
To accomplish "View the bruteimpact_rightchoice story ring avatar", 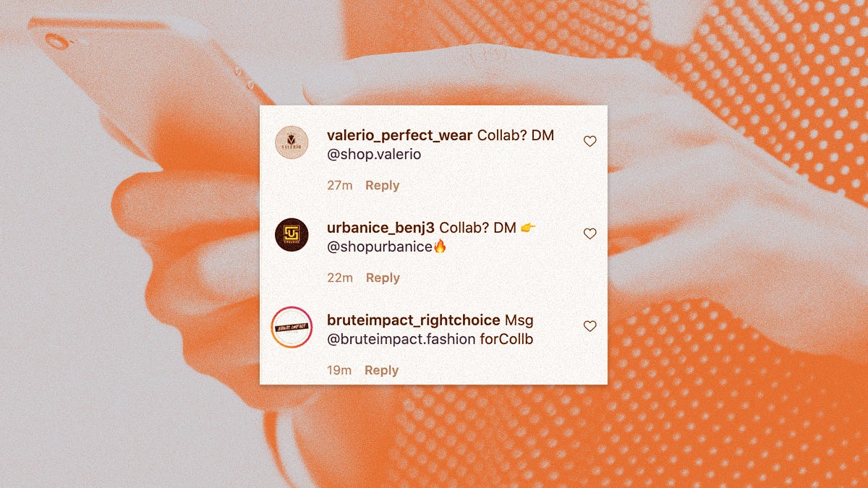I will [x=292, y=328].
